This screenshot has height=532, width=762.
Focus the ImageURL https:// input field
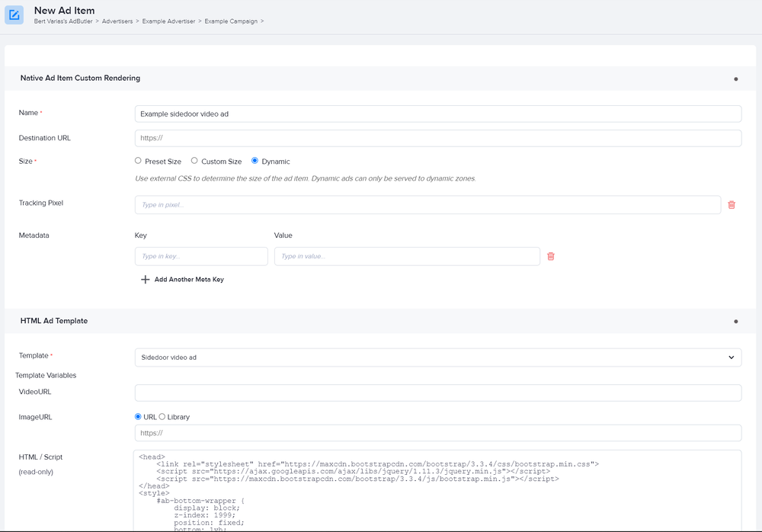coord(438,433)
